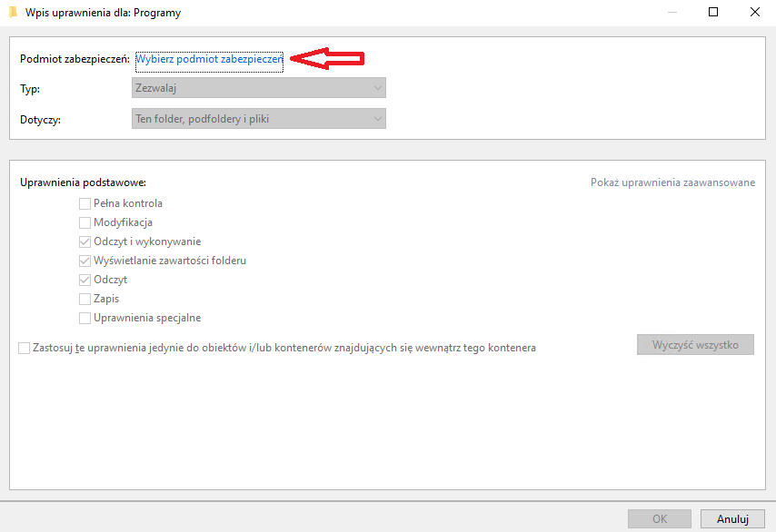
Task: Tick the Modyfikacja permission checkbox
Action: [85, 223]
